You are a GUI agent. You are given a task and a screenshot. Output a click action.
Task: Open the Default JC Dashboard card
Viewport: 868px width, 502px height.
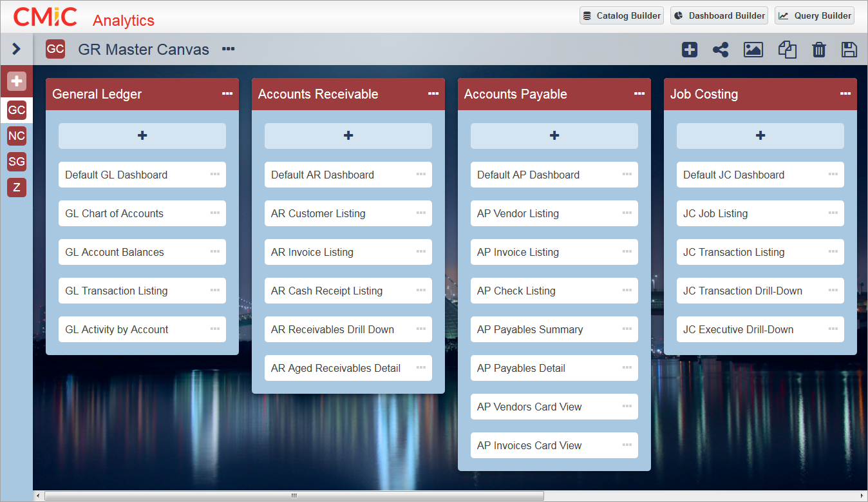tap(760, 175)
